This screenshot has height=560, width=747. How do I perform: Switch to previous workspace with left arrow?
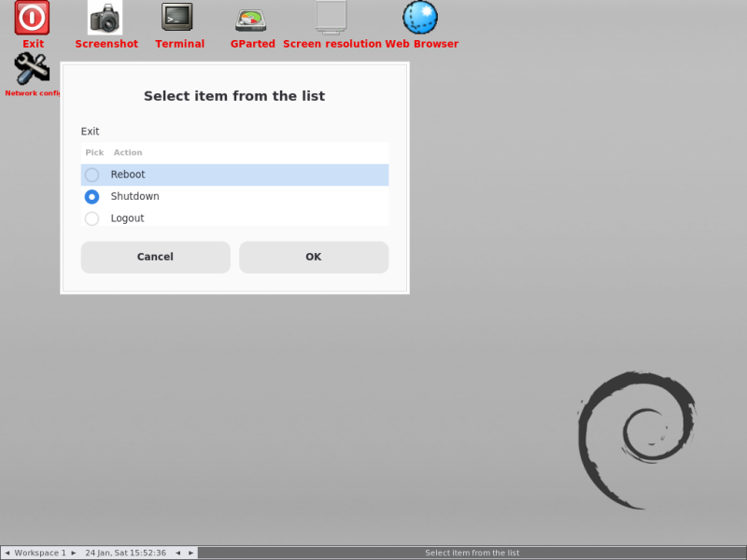pyautogui.click(x=7, y=553)
